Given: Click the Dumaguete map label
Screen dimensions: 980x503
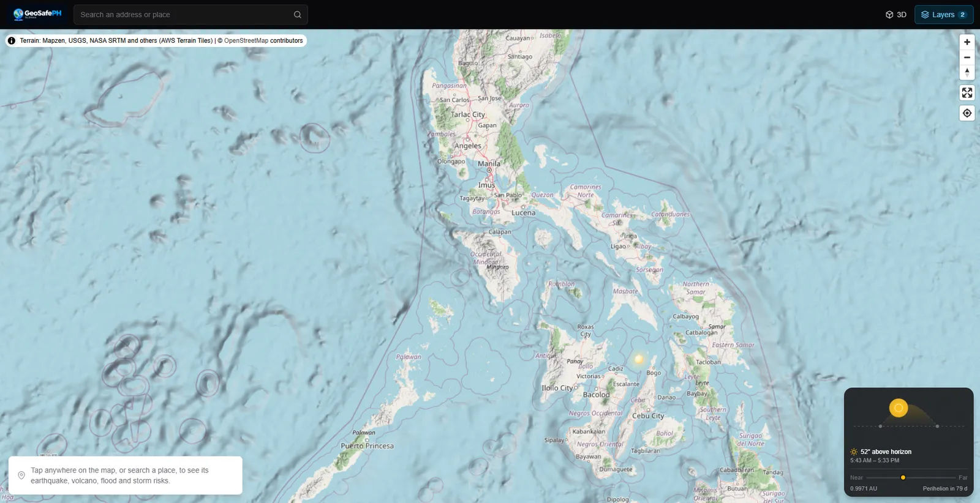Looking at the screenshot, I should (616, 469).
